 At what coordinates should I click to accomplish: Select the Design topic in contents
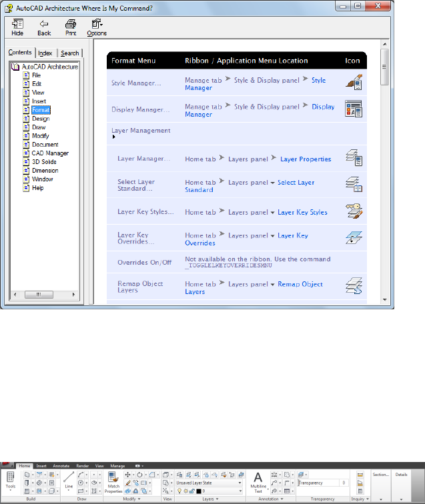[x=41, y=119]
